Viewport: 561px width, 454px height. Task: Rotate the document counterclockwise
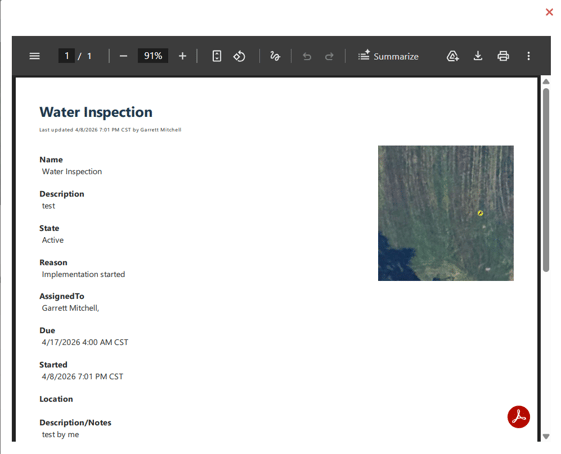click(x=239, y=56)
